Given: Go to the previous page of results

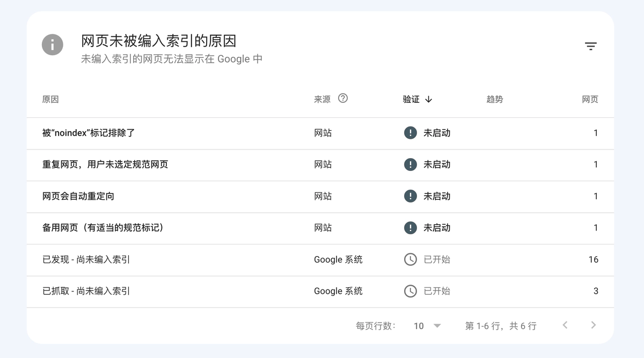Looking at the screenshot, I should coord(565,325).
